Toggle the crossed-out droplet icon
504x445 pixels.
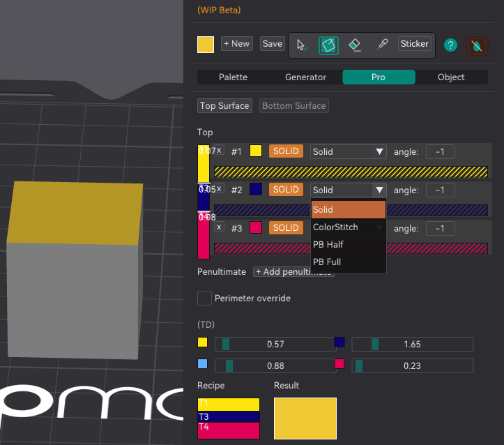[477, 46]
